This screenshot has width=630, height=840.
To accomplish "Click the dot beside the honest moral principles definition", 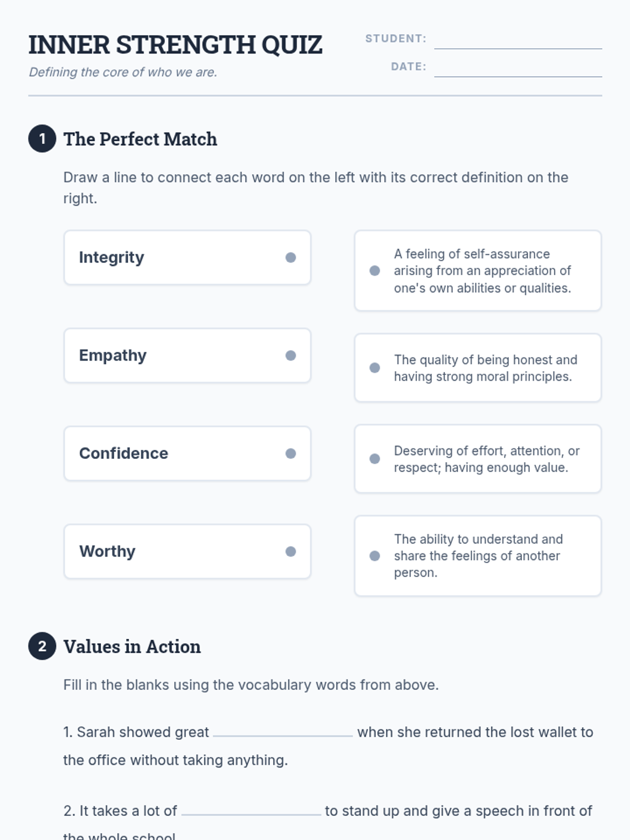I will pyautogui.click(x=375, y=367).
